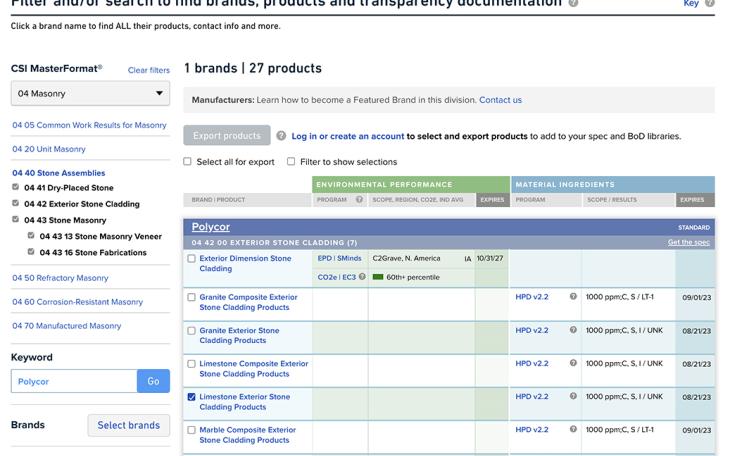Click the Keyword input containing Polycor
730x456 pixels.
(74, 381)
